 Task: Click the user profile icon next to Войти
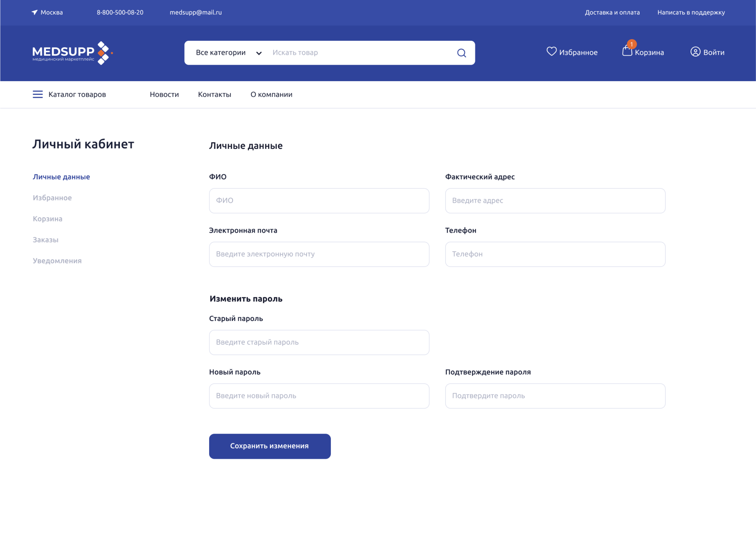(695, 52)
